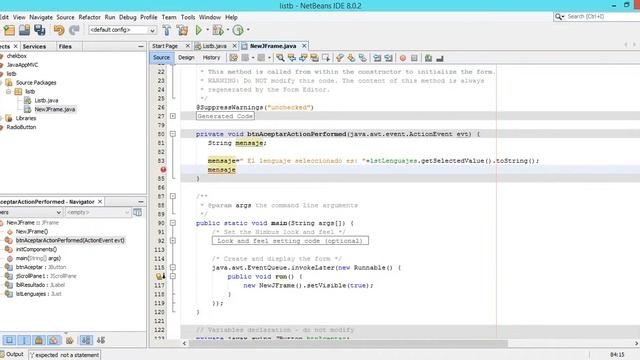Screen dimensions: 640x360
Task: Click the red error glyph on line 84
Action: pos(163,169)
